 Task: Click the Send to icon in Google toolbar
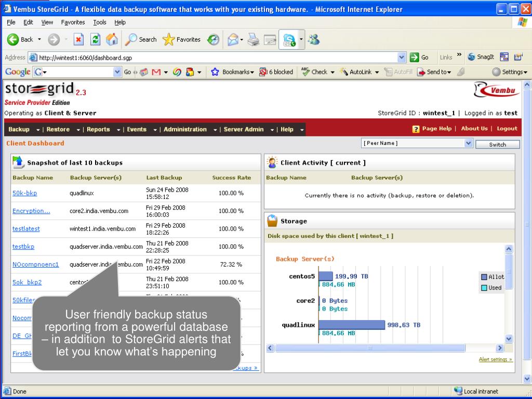click(x=421, y=72)
